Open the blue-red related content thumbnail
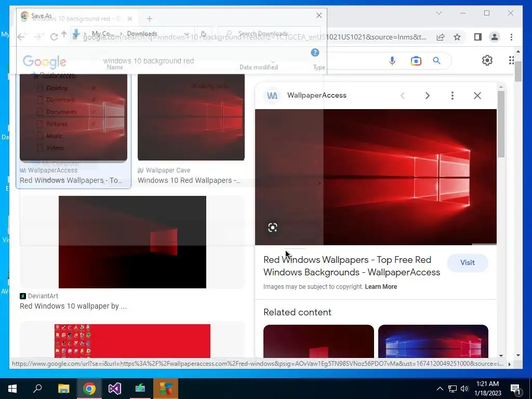532x399 pixels. [433, 341]
